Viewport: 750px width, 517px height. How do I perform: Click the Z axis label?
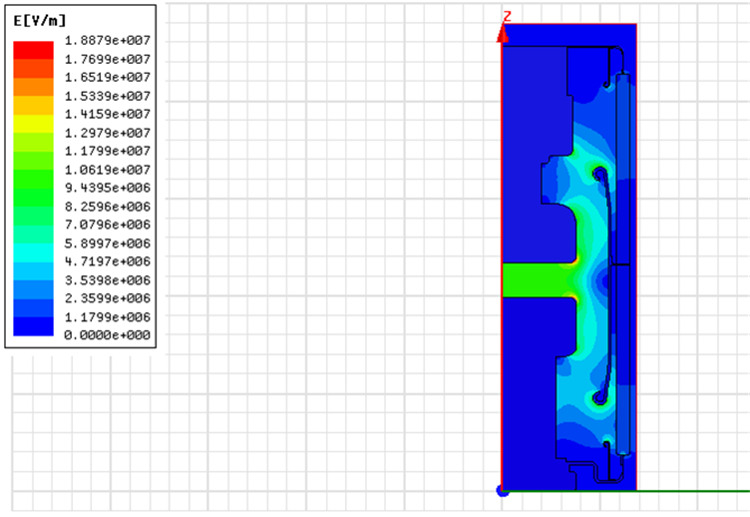pyautogui.click(x=508, y=16)
